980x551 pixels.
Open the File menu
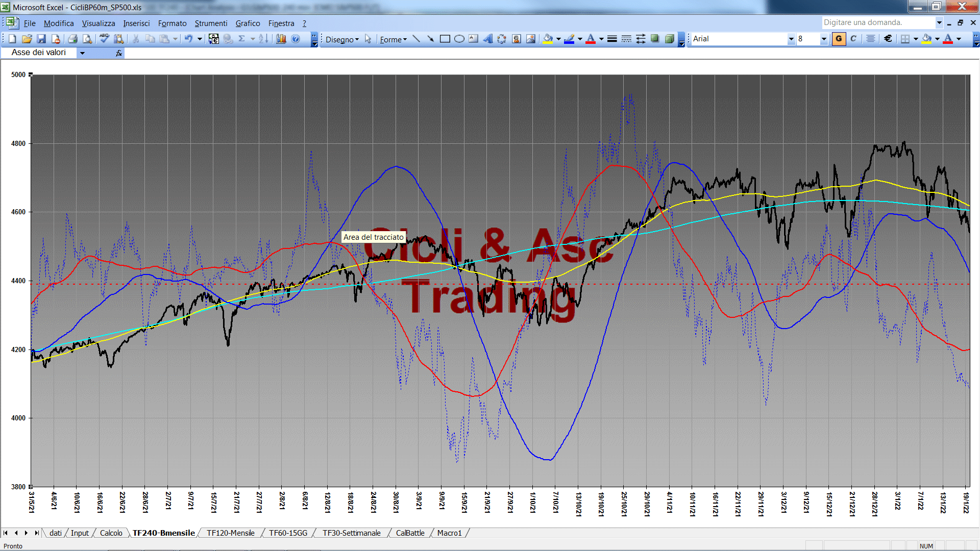tap(30, 23)
